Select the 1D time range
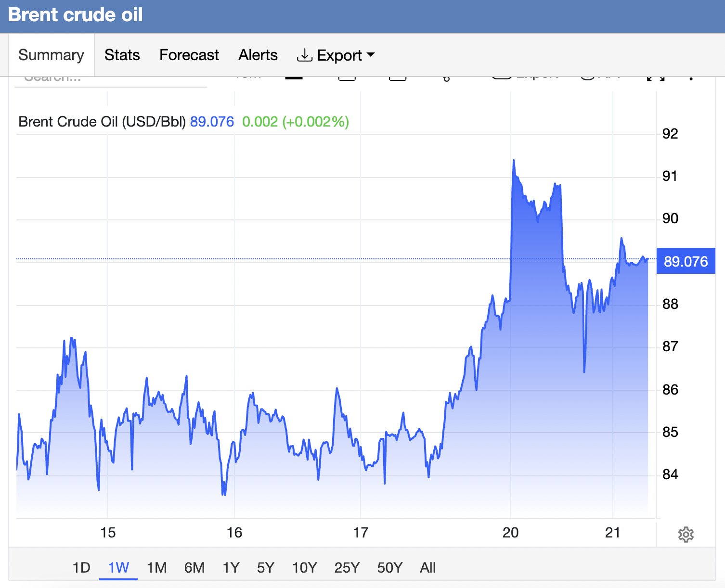Screen dimensions: 725x588 [x=81, y=568]
